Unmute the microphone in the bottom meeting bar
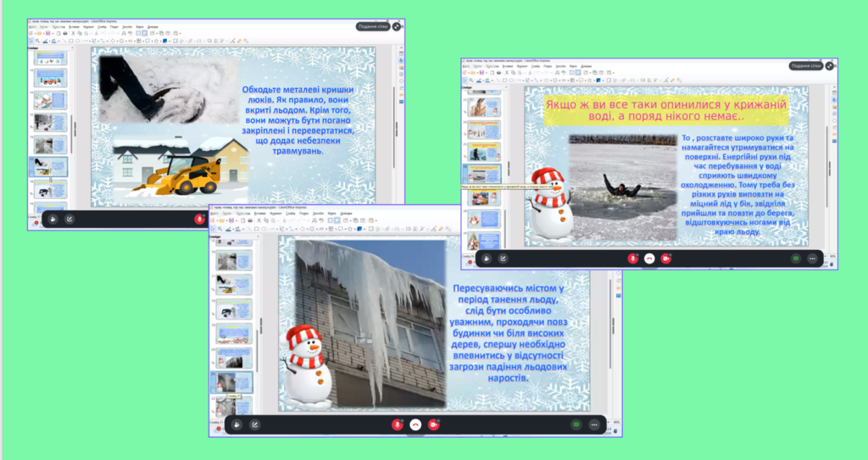Image resolution: width=868 pixels, height=460 pixels. [x=397, y=424]
